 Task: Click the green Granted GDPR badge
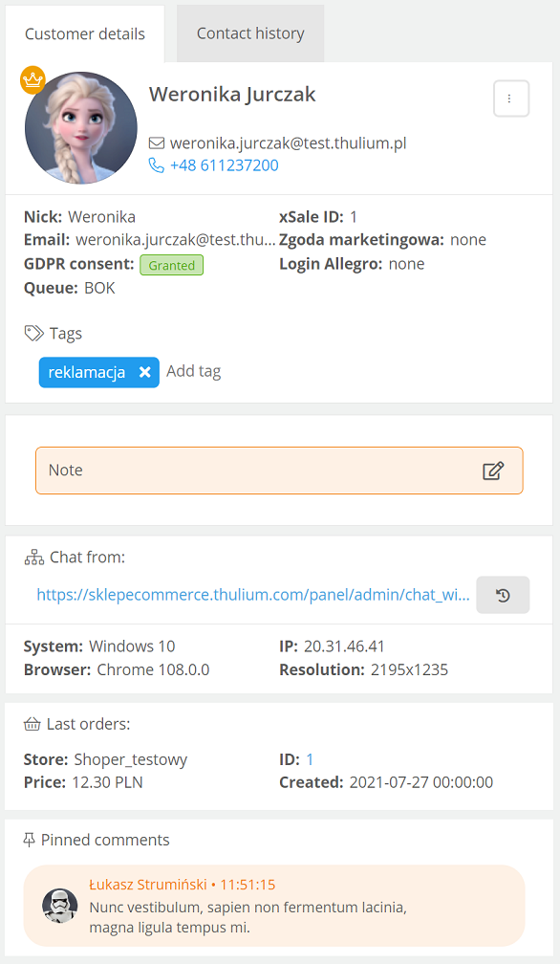171,265
